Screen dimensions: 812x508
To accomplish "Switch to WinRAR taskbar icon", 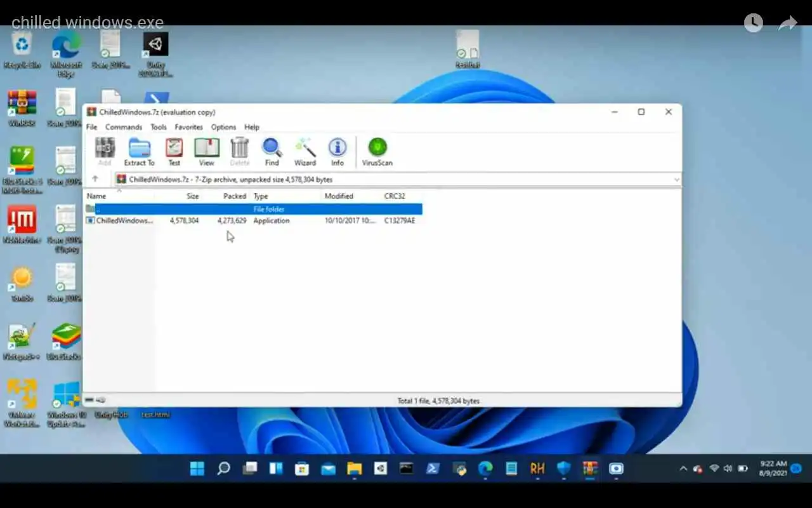I will click(x=590, y=469).
